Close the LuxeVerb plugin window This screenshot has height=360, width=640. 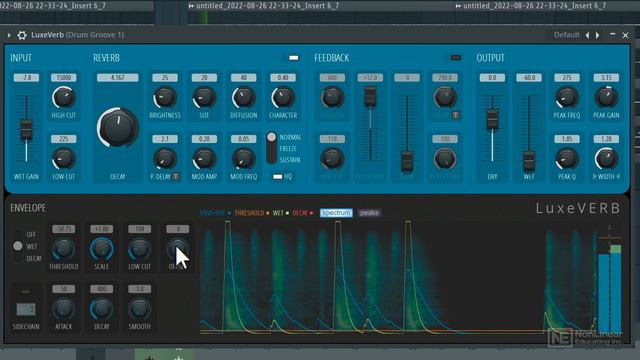[x=625, y=36]
